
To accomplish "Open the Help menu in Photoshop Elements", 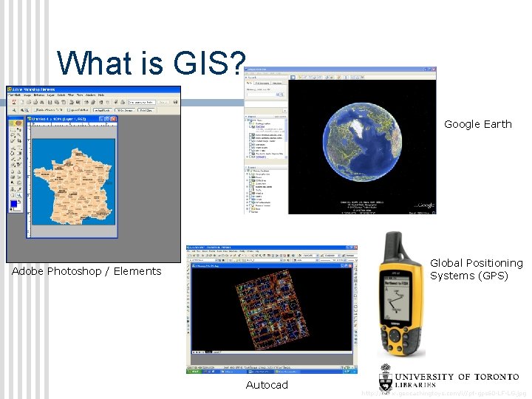I will pyautogui.click(x=100, y=95).
